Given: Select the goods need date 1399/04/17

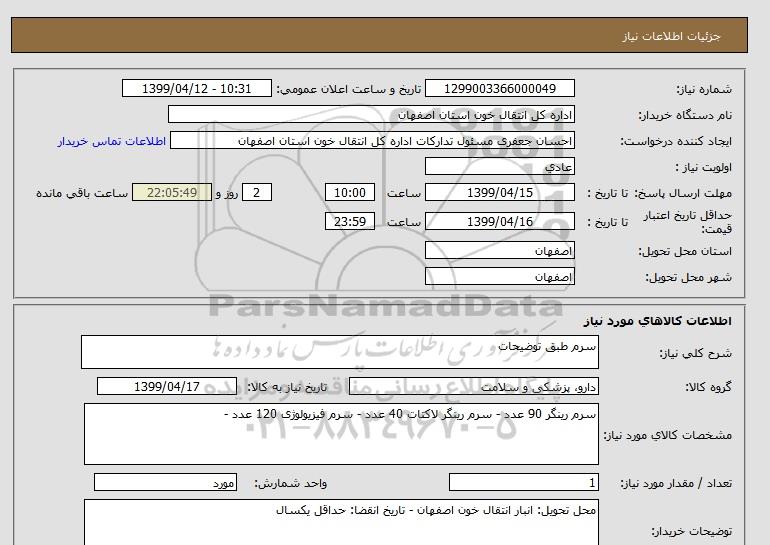Looking at the screenshot, I should [167, 386].
